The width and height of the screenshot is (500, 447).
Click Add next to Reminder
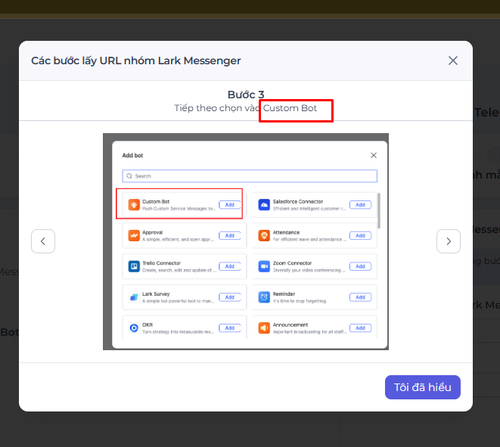coord(360,297)
